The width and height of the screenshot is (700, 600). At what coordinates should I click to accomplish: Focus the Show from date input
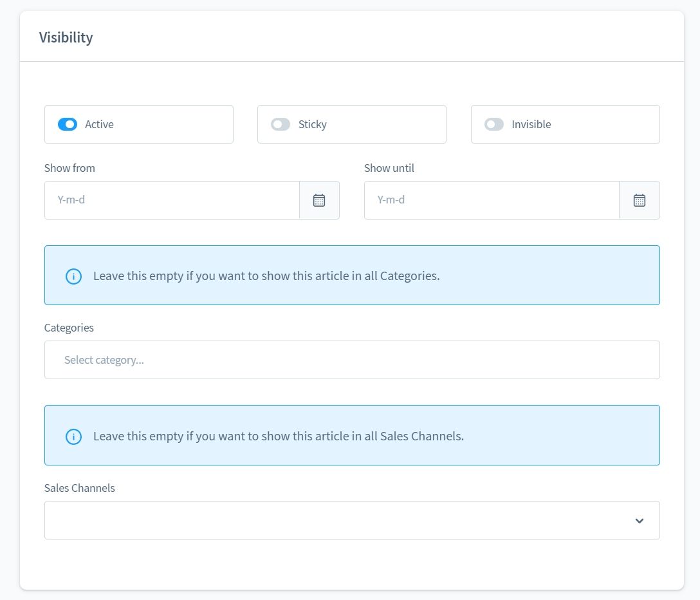172,200
